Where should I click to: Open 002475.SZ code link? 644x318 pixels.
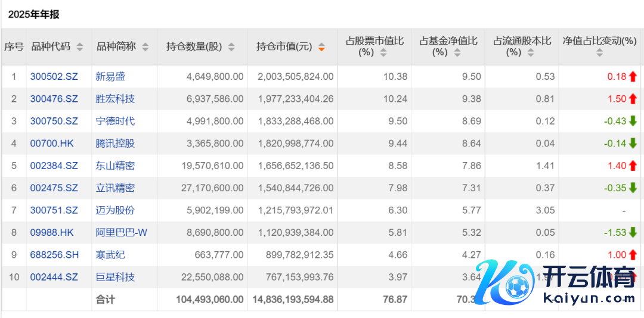point(54,188)
